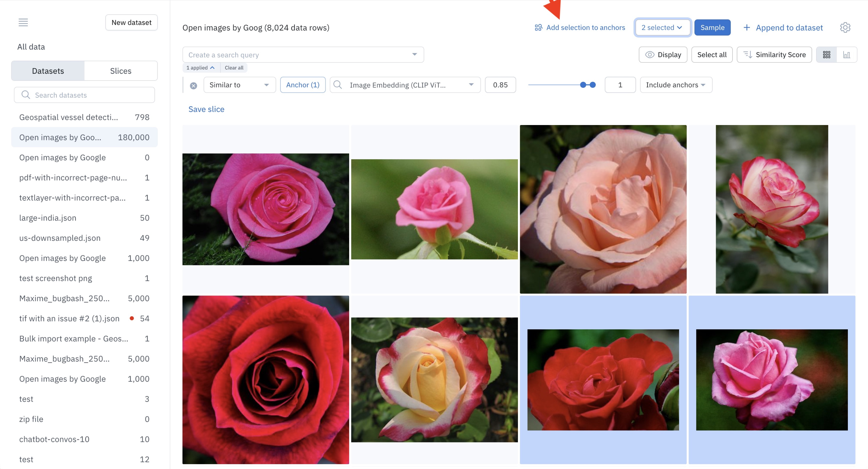868x469 pixels.
Task: Click the plus icon for Append to dataset
Action: click(747, 28)
